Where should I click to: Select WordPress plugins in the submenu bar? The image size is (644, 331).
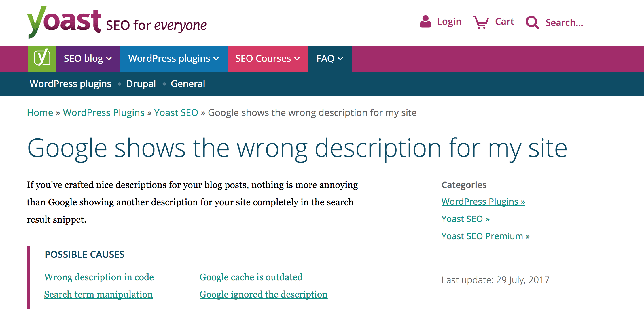[70, 84]
